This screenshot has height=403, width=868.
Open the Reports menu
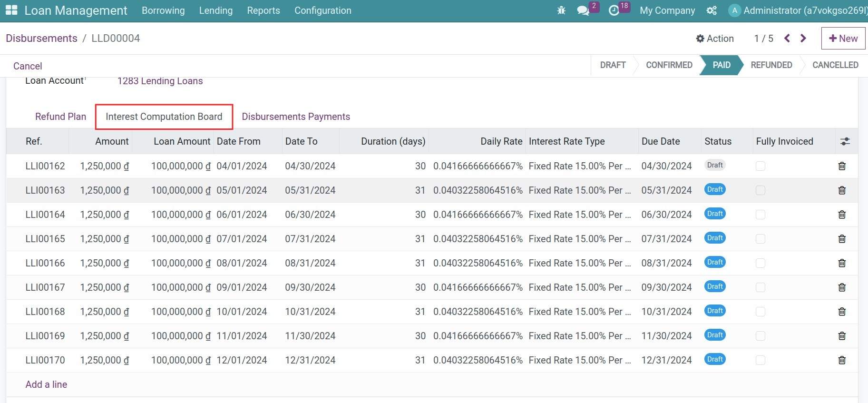pos(263,10)
